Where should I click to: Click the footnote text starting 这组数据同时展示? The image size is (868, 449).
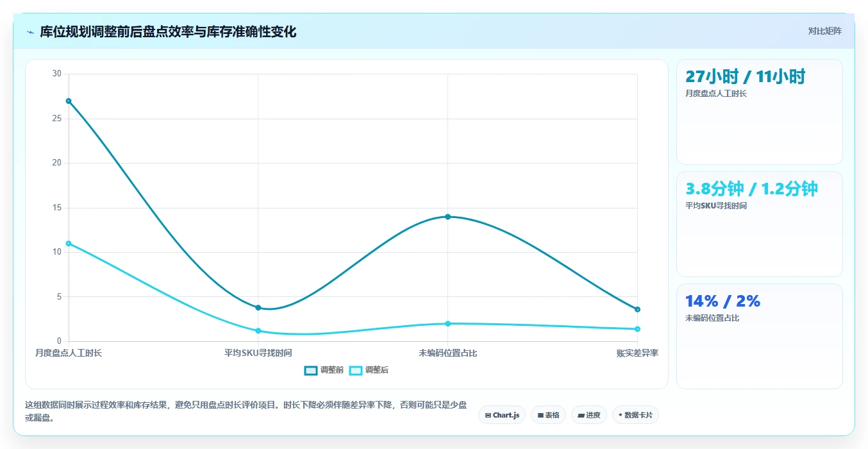pyautogui.click(x=246, y=411)
